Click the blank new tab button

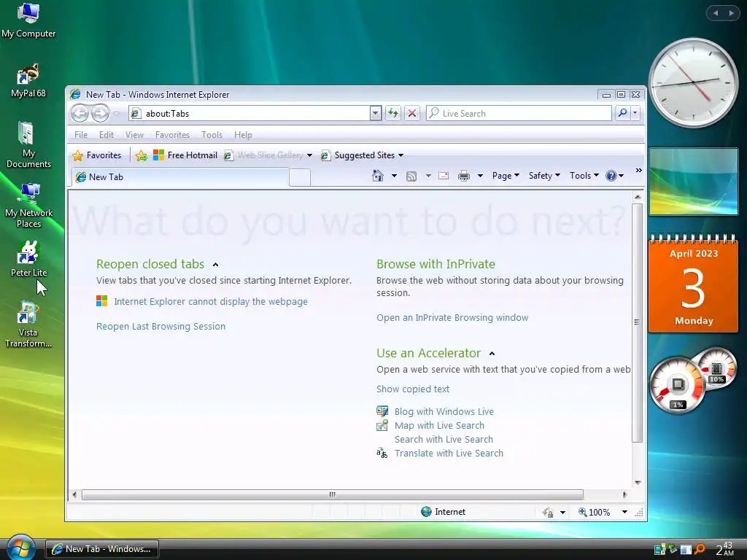click(300, 178)
